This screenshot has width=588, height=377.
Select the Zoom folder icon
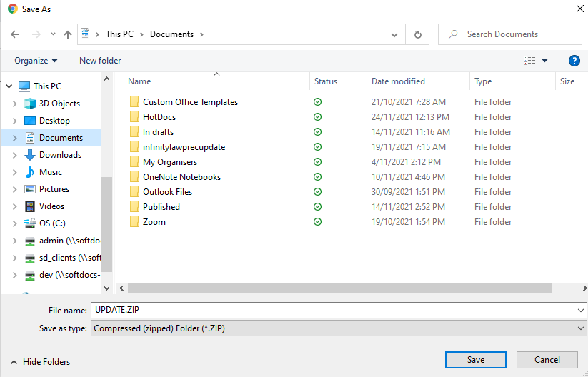click(x=134, y=222)
